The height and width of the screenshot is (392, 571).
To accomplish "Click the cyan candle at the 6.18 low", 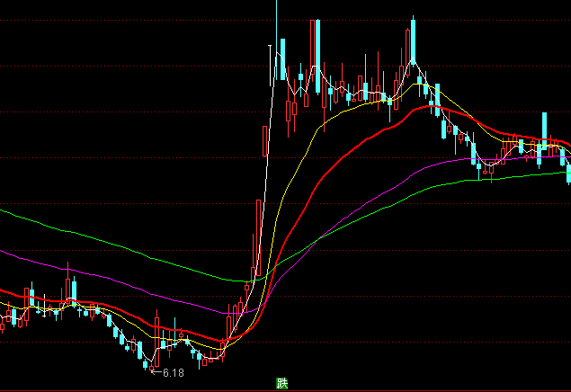I will click(146, 362).
